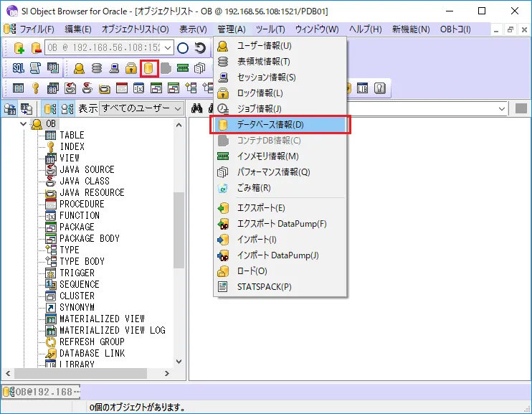Click the new database connection icon

click(x=19, y=48)
